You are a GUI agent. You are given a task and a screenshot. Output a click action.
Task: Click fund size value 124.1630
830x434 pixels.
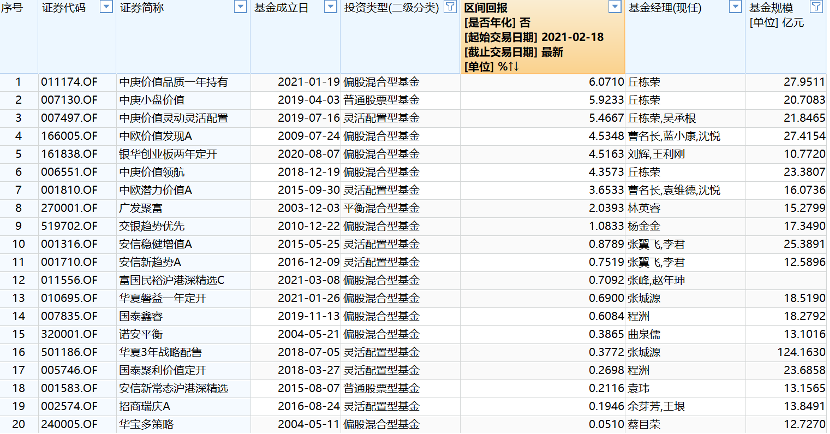pos(801,352)
